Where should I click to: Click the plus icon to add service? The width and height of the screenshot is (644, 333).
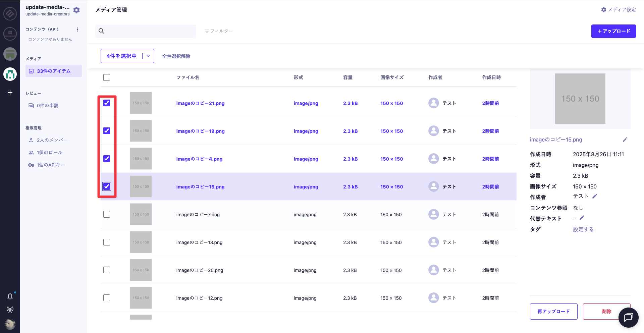(x=10, y=93)
